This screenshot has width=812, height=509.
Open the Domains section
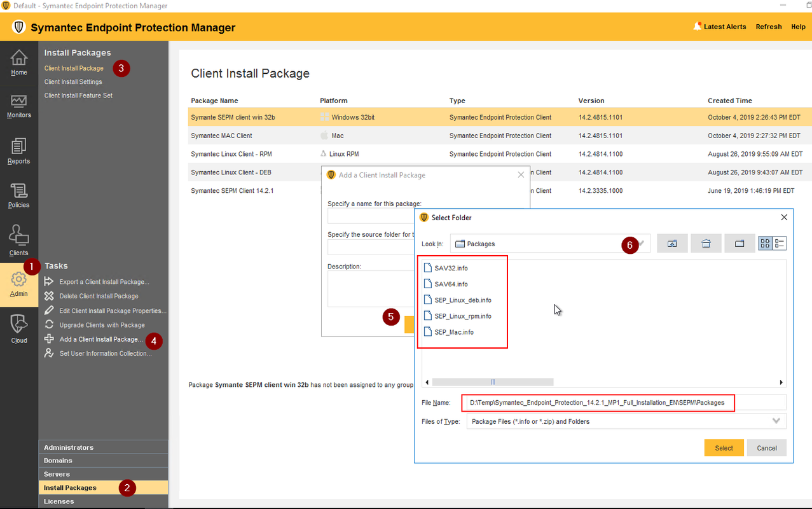[104, 461]
